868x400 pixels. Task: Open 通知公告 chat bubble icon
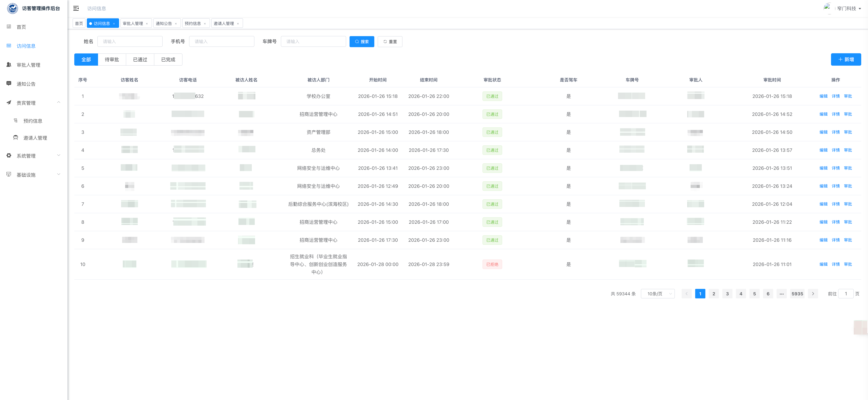[9, 84]
